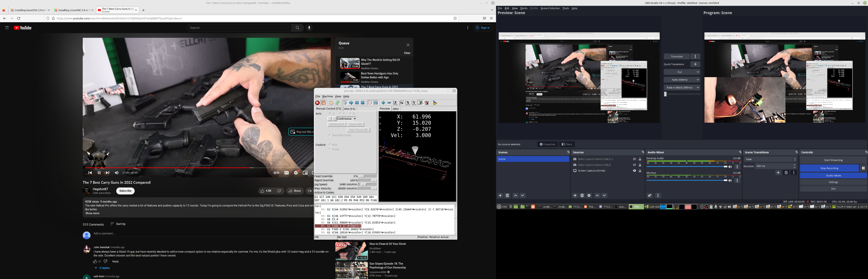The height and width of the screenshot is (279, 868).
Task: Open the Fade (500ms) quick transition dropdown
Action: pyautogui.click(x=682, y=80)
